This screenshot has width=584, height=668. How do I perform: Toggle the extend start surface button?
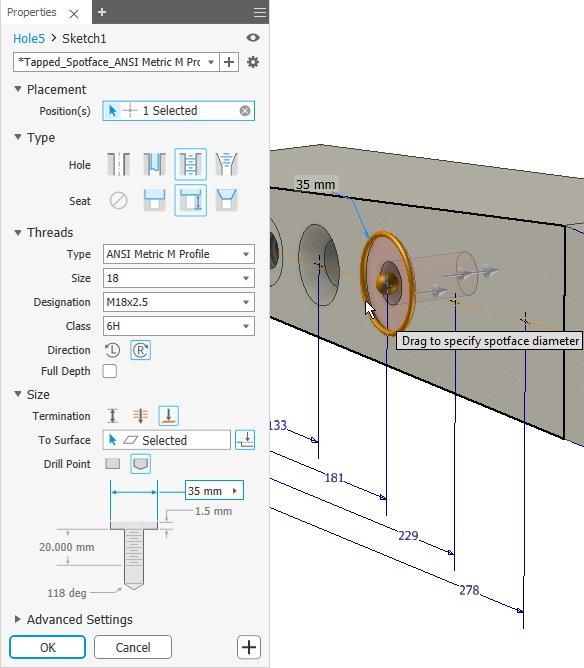coord(245,440)
